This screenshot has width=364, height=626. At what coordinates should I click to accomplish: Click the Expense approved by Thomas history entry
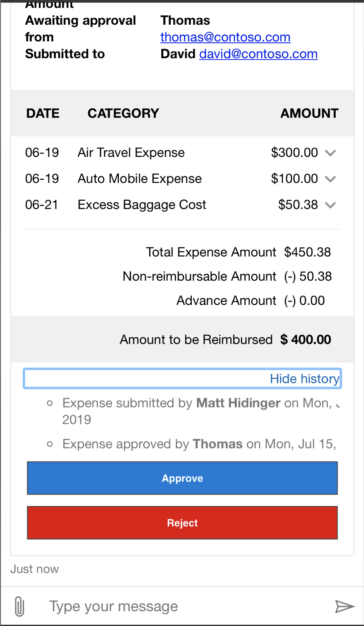click(x=199, y=444)
